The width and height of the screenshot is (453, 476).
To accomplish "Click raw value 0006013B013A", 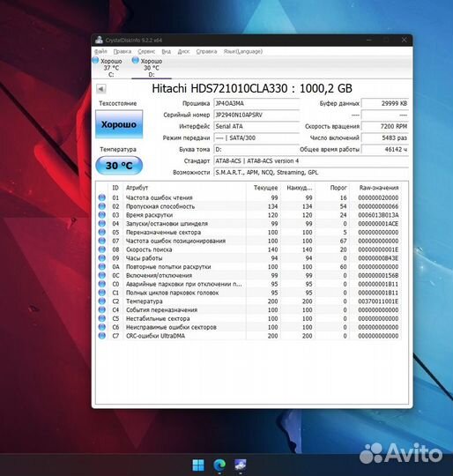I will (378, 215).
